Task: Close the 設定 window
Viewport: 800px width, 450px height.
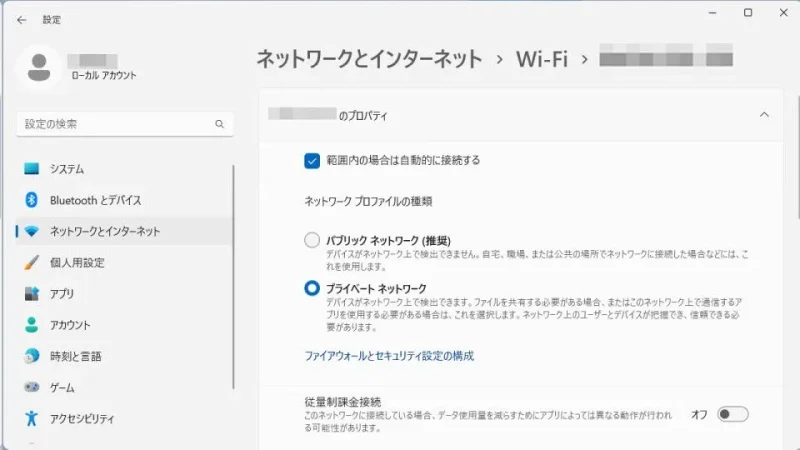Action: pyautogui.click(x=784, y=13)
